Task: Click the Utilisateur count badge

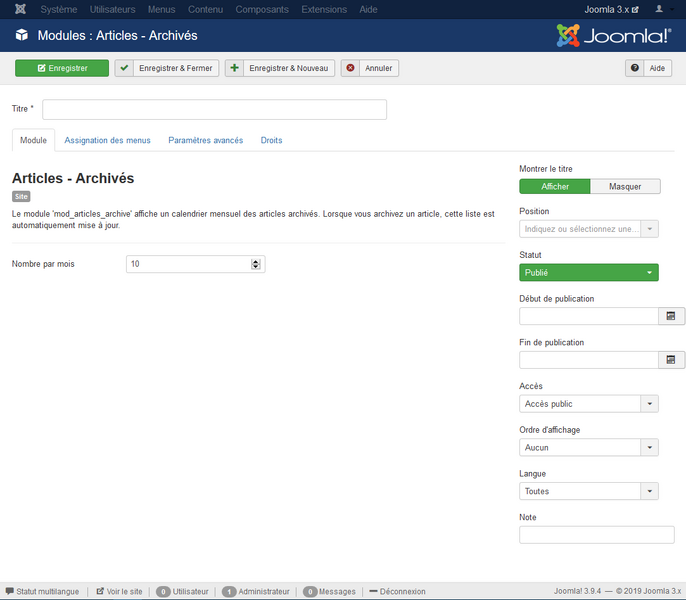Action: point(163,592)
